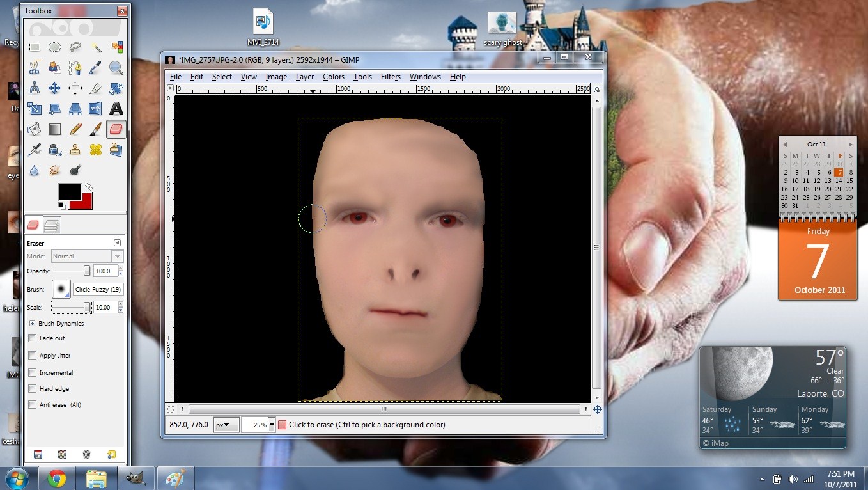Restore tool options from preset
The width and height of the screenshot is (868, 490).
pos(62,455)
